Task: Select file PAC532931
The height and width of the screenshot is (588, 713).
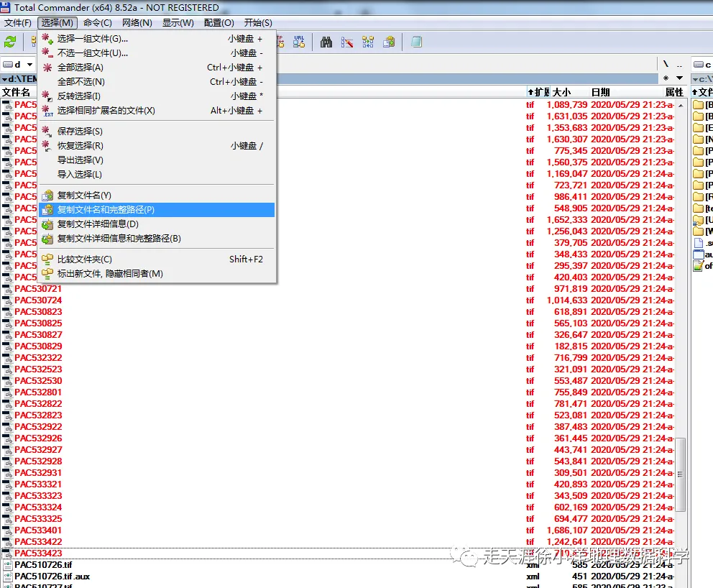Action: [38, 473]
